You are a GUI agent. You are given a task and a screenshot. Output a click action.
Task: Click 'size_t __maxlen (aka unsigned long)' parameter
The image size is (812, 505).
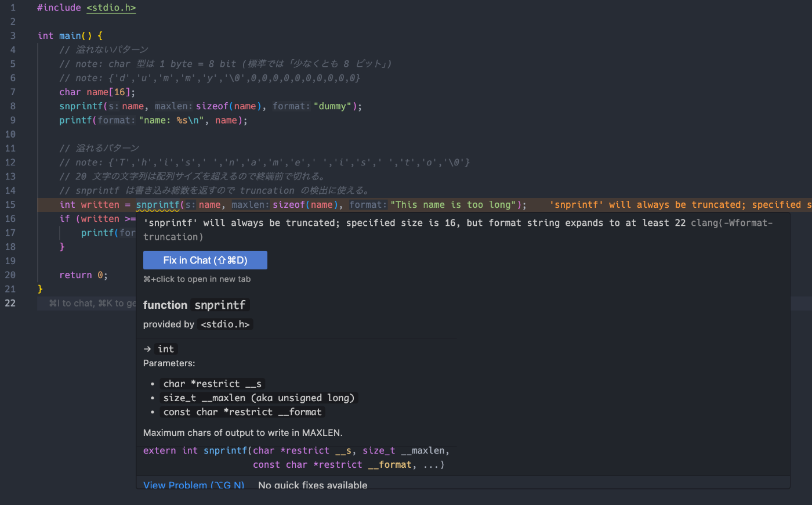[x=259, y=398]
